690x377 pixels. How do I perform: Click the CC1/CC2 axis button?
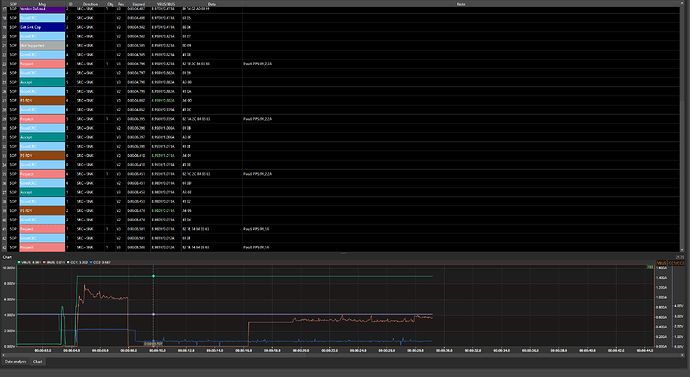(676, 263)
